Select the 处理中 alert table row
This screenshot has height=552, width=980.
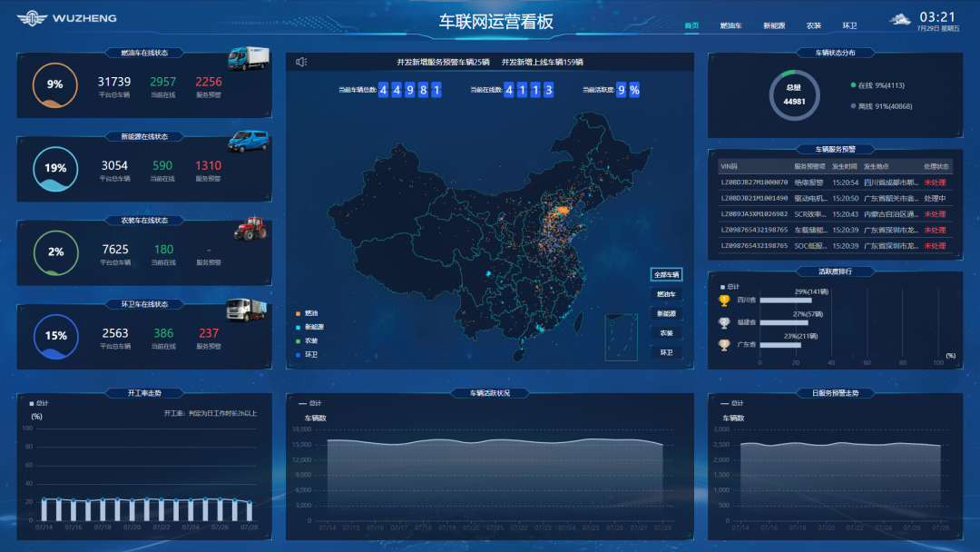click(x=835, y=198)
